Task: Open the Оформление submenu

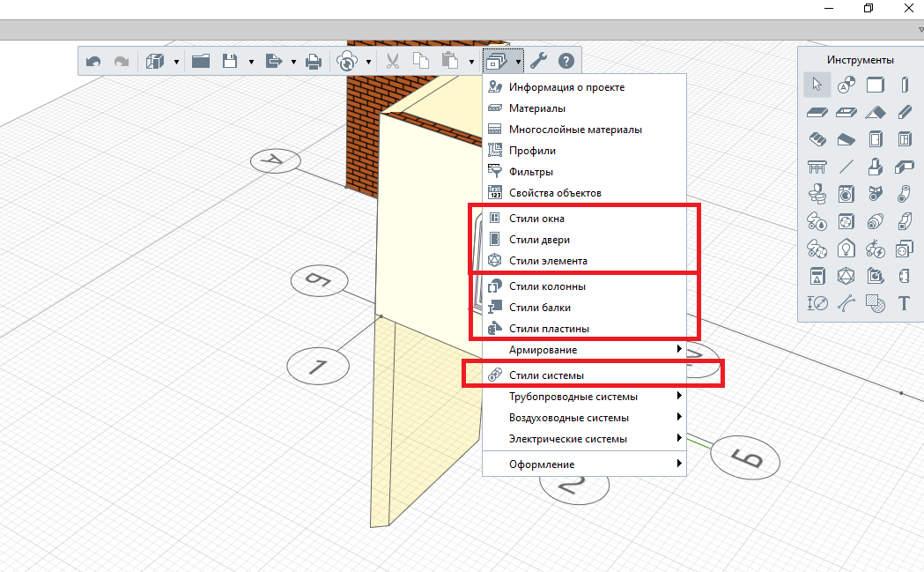Action: coord(585,464)
